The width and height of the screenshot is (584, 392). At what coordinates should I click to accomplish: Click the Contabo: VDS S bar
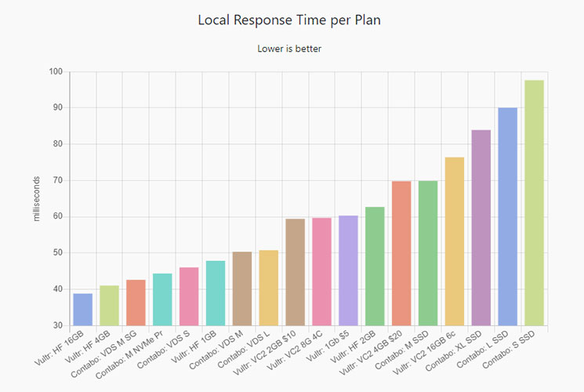(x=189, y=296)
